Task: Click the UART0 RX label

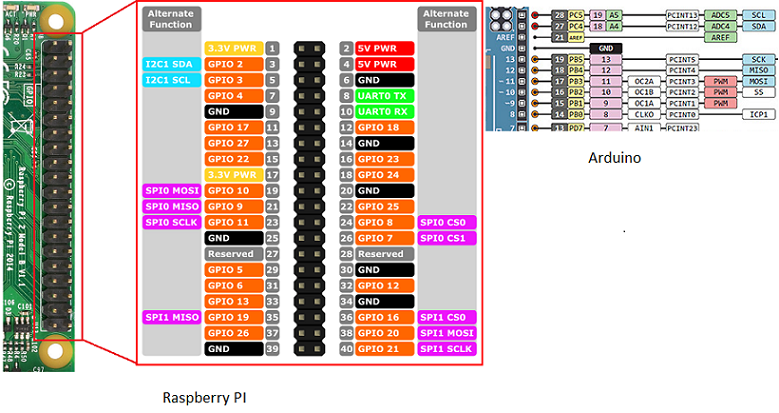Action: click(385, 111)
